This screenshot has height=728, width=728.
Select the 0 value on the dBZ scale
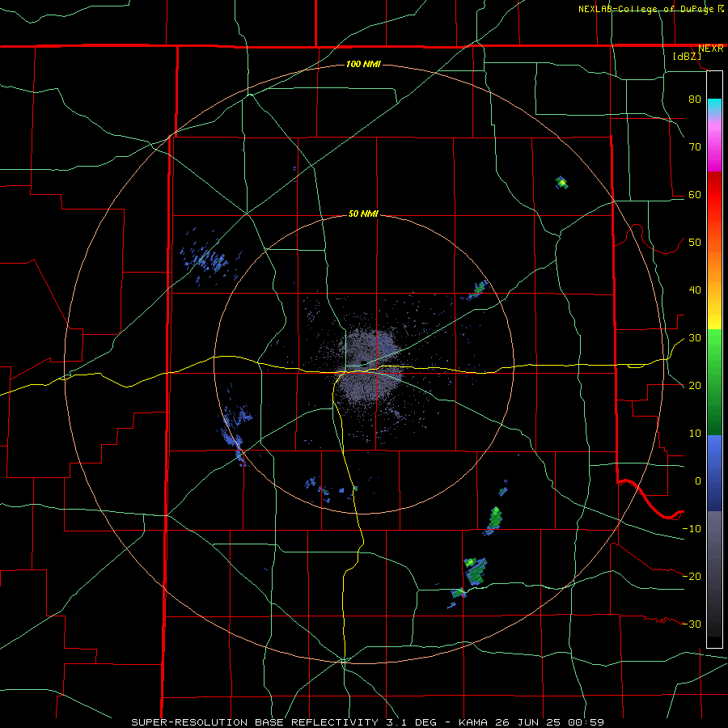[697, 481]
